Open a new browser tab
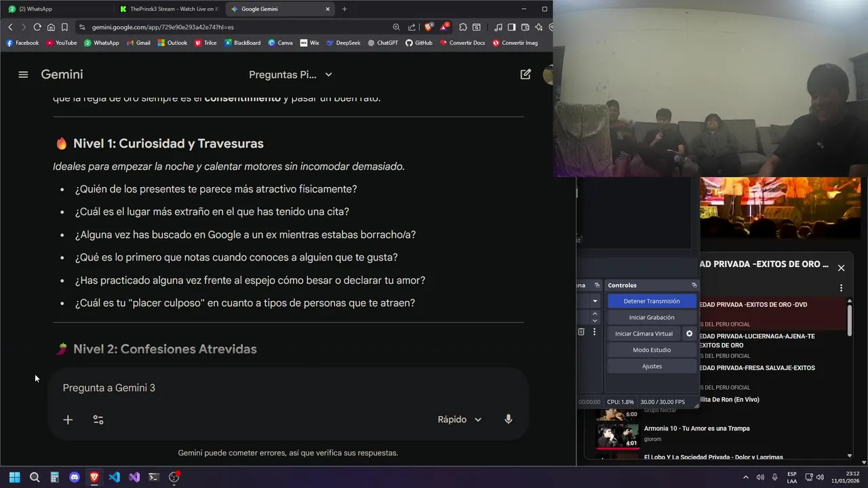Image resolution: width=868 pixels, height=488 pixels. [344, 9]
